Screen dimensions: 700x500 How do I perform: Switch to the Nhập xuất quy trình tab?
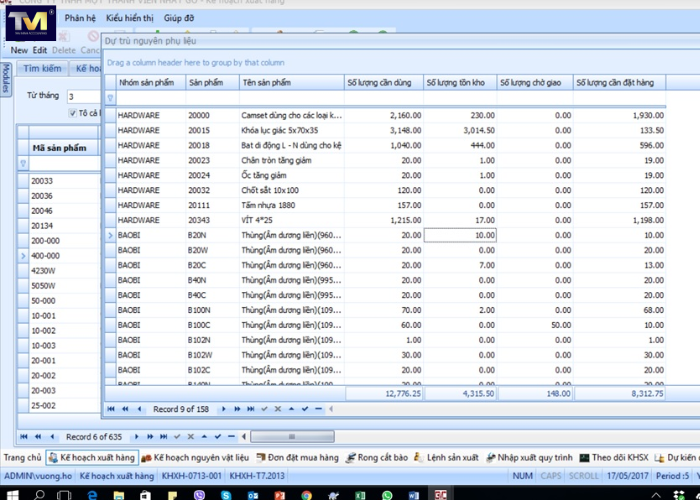(x=529, y=458)
